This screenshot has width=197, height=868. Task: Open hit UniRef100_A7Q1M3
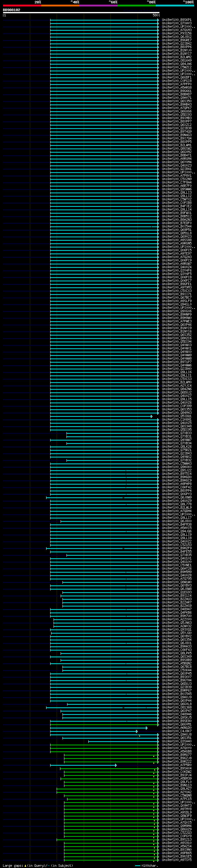click(177, 30)
